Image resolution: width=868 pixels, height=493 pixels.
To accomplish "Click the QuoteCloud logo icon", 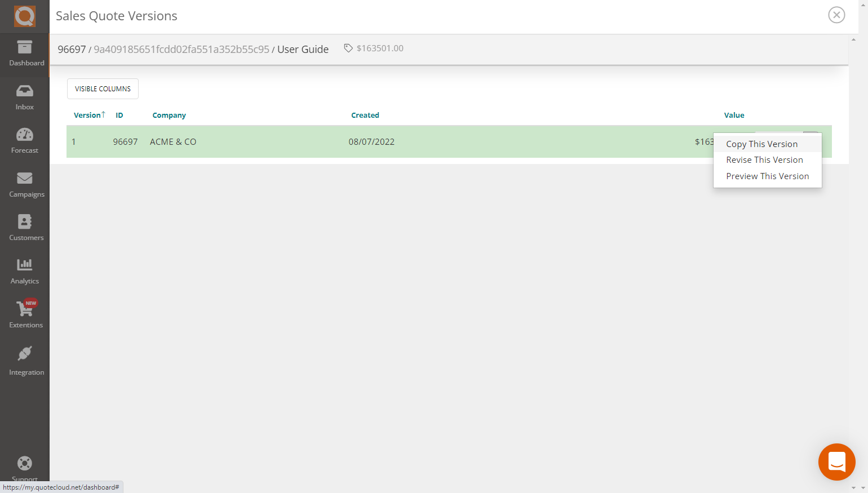I will pos(25,16).
